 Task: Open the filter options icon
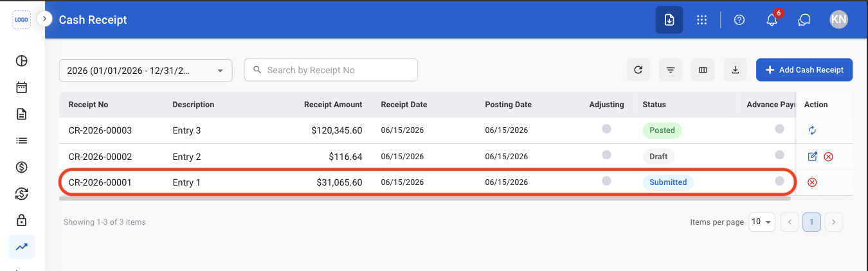[x=671, y=70]
